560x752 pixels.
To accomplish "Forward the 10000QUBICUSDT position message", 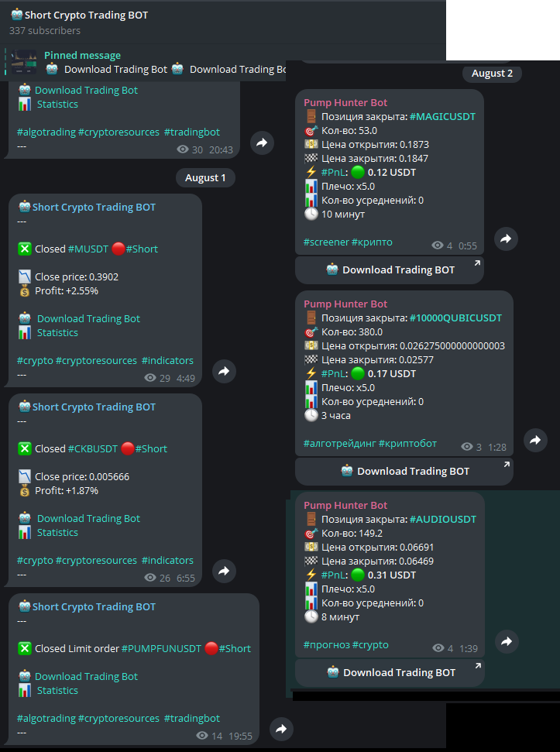I will point(535,440).
